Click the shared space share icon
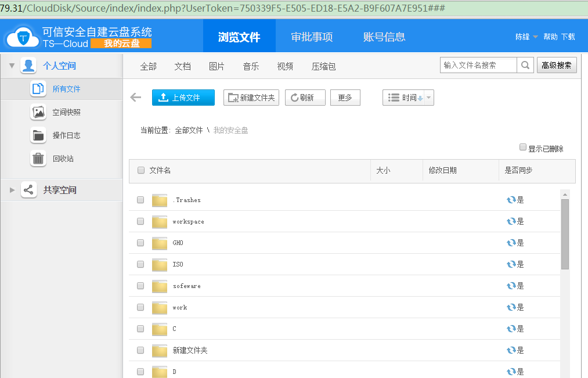 point(28,190)
